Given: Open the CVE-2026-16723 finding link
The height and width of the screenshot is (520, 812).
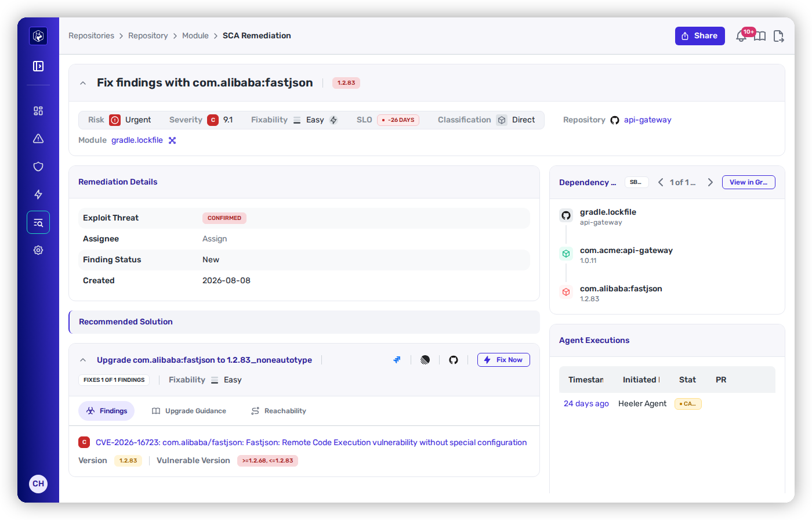Looking at the screenshot, I should [x=311, y=442].
